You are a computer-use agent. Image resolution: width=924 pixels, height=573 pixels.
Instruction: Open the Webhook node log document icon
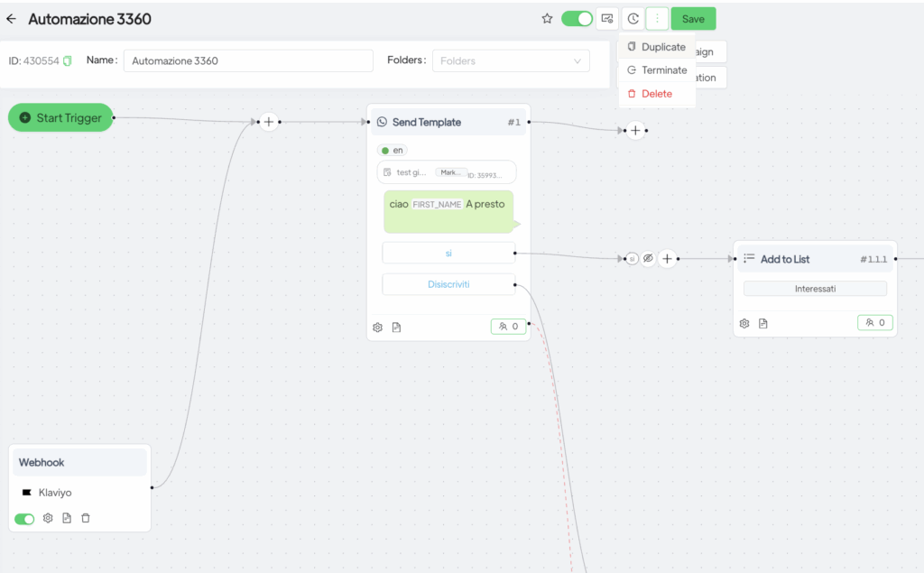[x=67, y=518]
